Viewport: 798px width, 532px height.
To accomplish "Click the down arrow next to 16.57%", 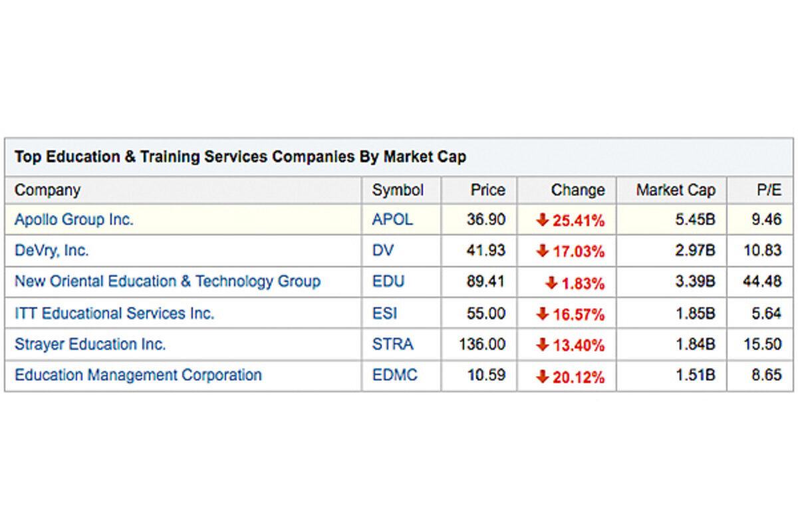I will (543, 314).
